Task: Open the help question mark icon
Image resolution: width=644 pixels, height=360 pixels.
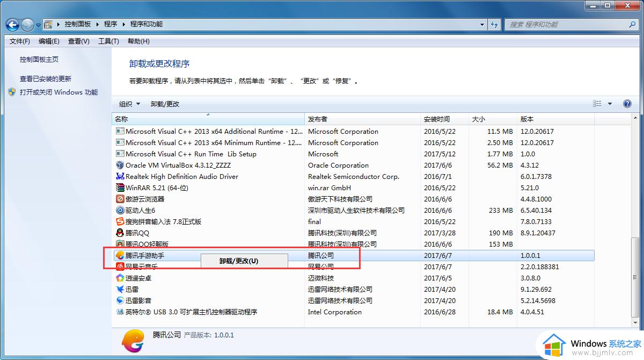Action: click(x=627, y=104)
